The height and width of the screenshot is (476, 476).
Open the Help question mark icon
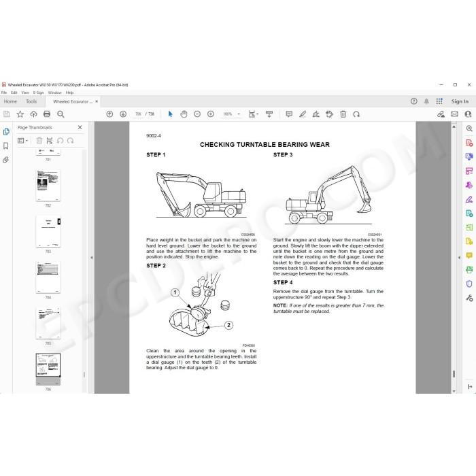click(413, 101)
